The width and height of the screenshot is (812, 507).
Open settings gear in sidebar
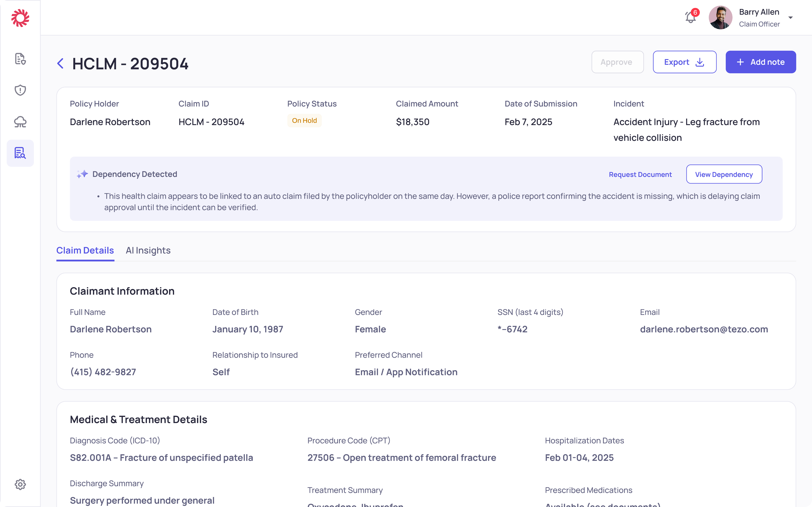[20, 484]
